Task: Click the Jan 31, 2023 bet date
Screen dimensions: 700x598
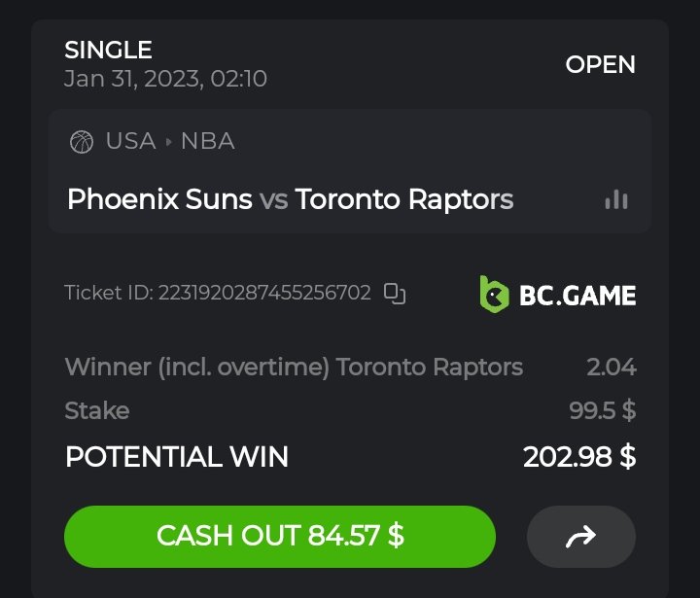Action: point(165,79)
